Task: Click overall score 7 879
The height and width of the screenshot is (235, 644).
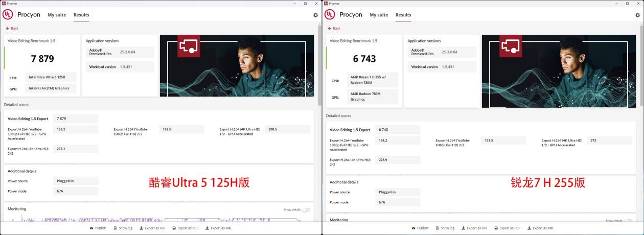Action: click(x=42, y=59)
